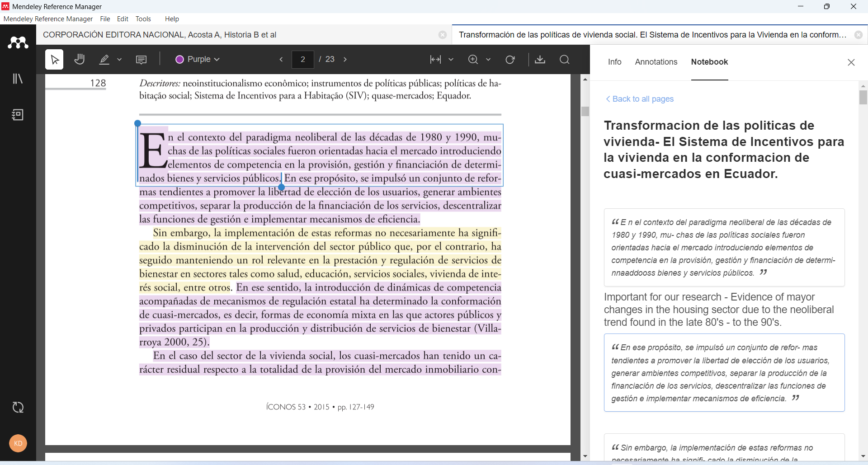
Task: Click the notebook panel scrollbar thumb
Action: 863,97
